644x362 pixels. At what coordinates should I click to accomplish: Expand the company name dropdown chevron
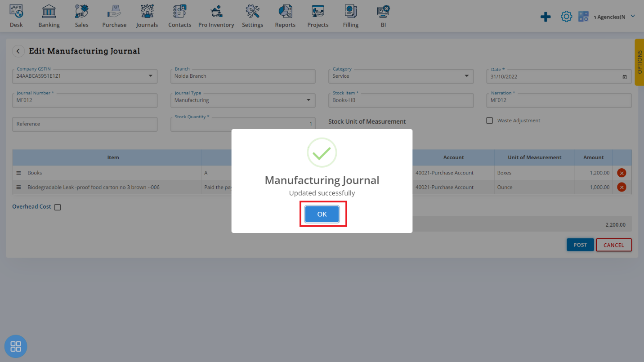point(633,16)
